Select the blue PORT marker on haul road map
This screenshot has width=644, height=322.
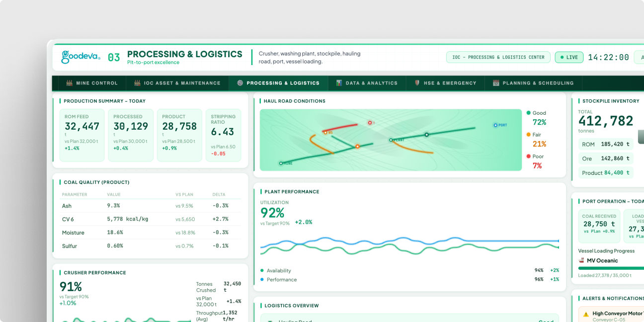(495, 125)
